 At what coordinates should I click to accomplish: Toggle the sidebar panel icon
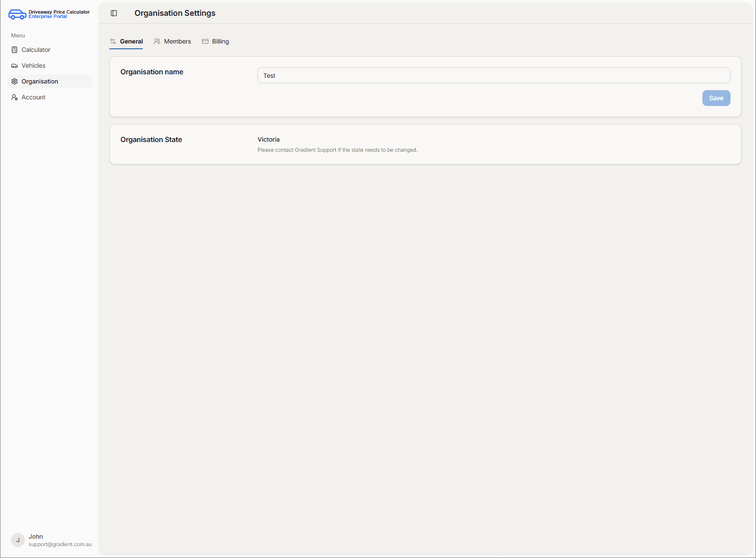[114, 13]
